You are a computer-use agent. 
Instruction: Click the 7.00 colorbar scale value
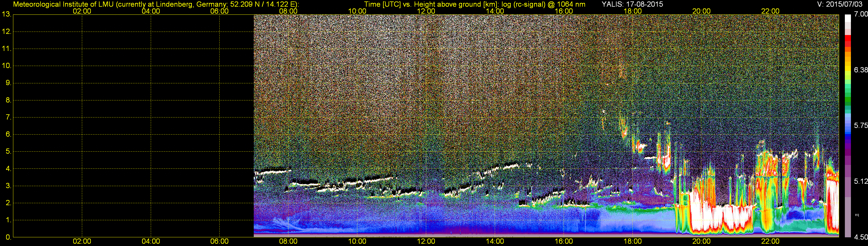click(x=860, y=14)
